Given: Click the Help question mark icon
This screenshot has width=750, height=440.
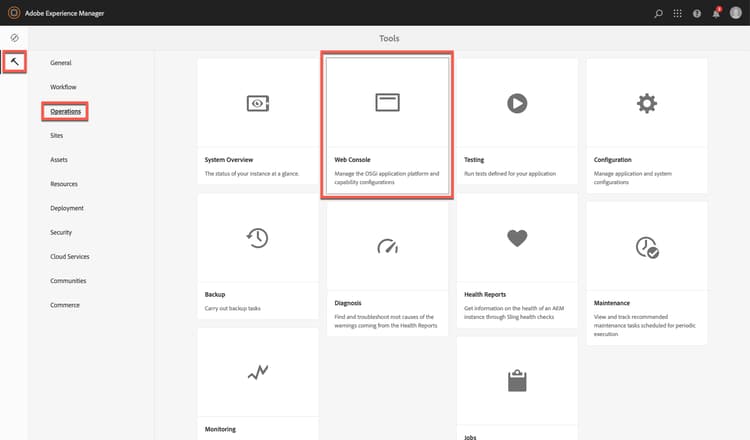Looking at the screenshot, I should [x=697, y=13].
